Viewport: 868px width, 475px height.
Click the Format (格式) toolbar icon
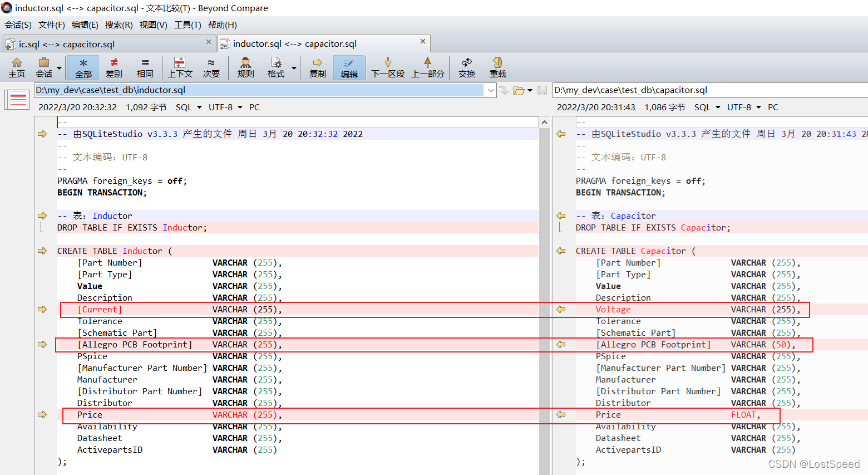(x=276, y=67)
